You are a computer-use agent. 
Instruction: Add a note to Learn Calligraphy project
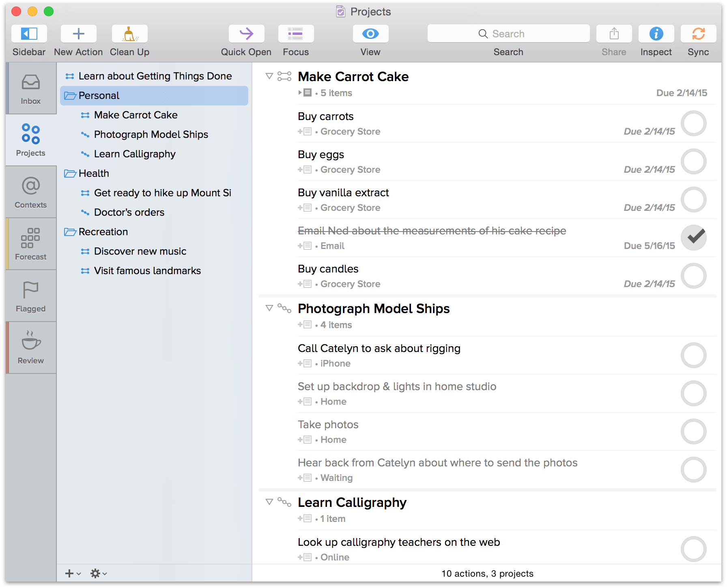pos(305,518)
